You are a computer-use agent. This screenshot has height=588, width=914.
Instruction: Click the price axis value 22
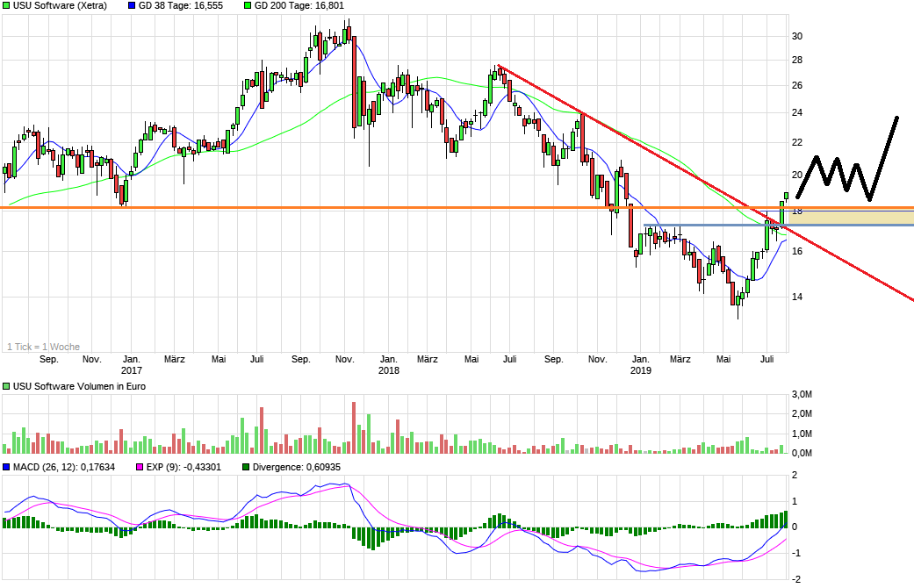(x=797, y=142)
